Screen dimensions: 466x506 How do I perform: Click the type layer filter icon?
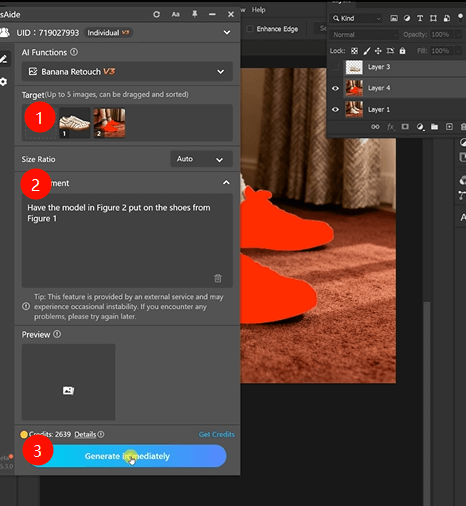pos(420,18)
